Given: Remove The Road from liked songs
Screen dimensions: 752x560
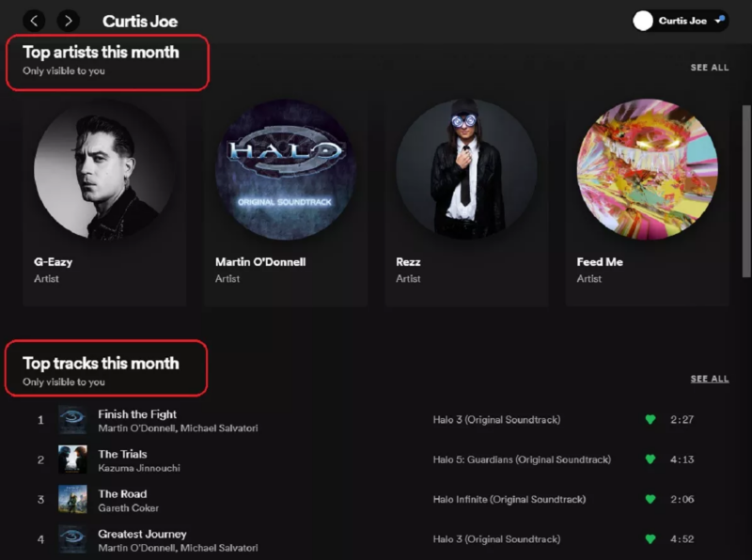Looking at the screenshot, I should click(650, 500).
